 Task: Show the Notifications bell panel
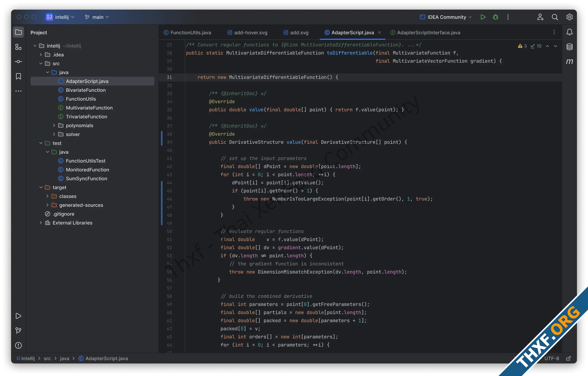point(569,32)
